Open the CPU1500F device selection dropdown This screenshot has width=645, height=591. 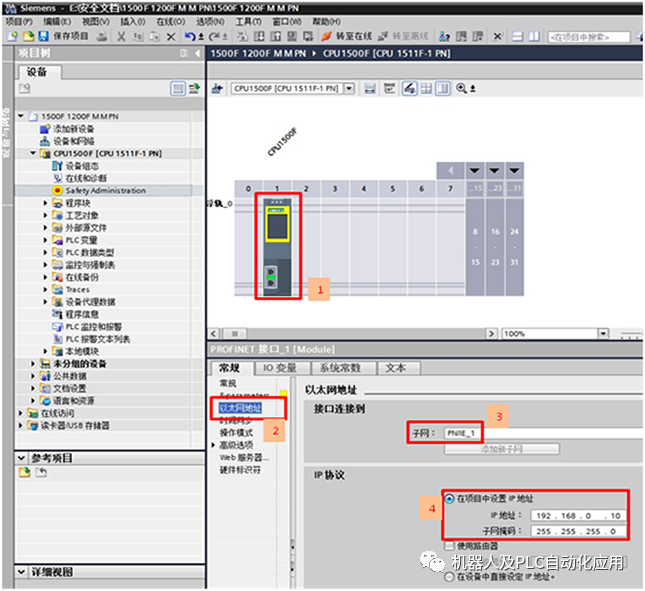349,88
